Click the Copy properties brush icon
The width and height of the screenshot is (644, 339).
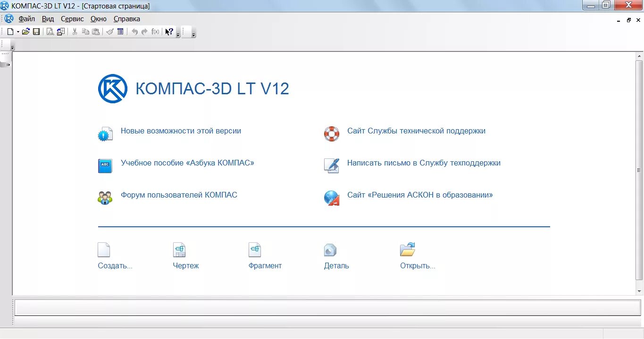point(110,32)
